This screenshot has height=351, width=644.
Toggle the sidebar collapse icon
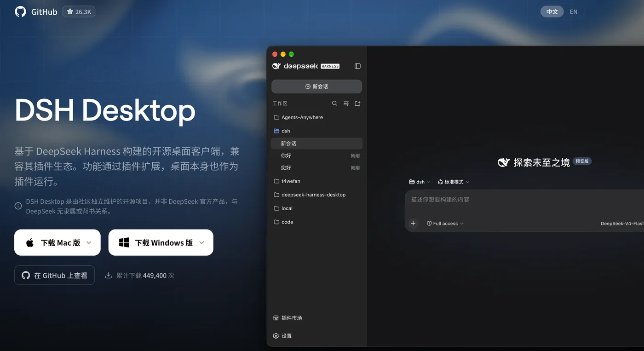[x=357, y=66]
